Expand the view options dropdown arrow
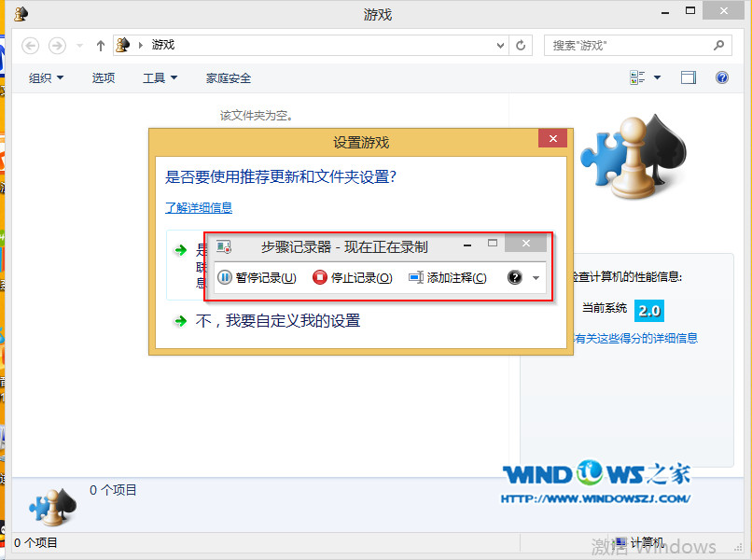The width and height of the screenshot is (752, 560). click(657, 78)
